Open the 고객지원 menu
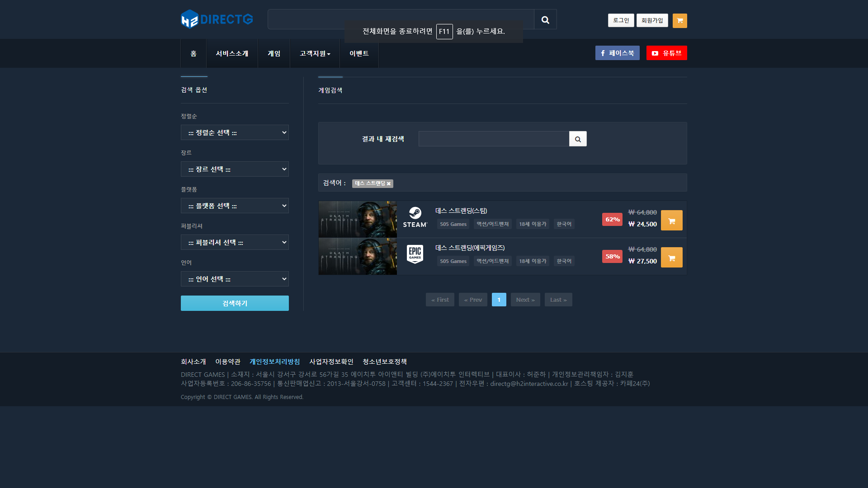868x488 pixels. pyautogui.click(x=315, y=53)
